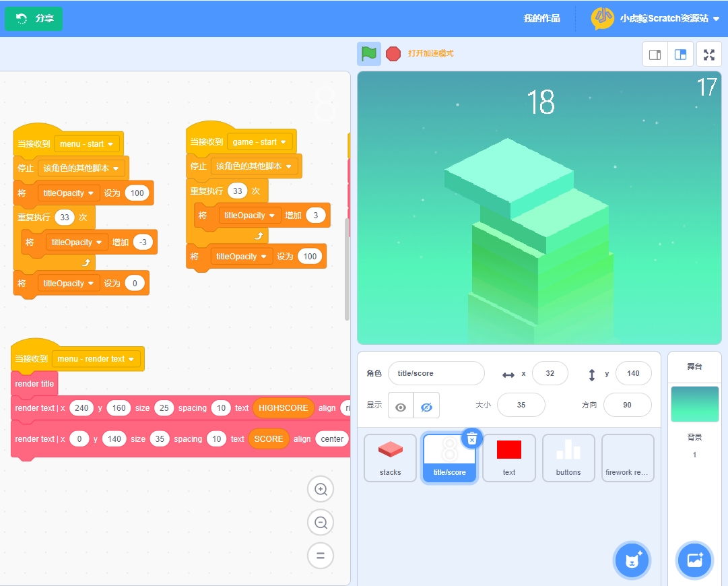Switch to small stage layout
Screen dimensions: 728x586
point(655,55)
